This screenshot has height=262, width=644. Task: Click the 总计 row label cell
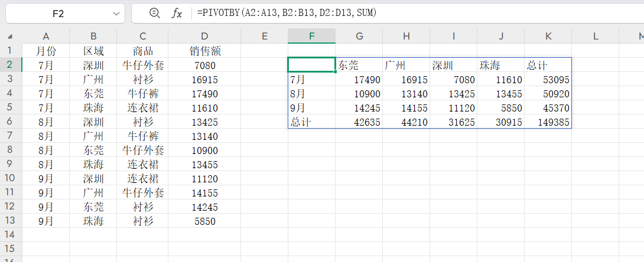click(x=311, y=122)
